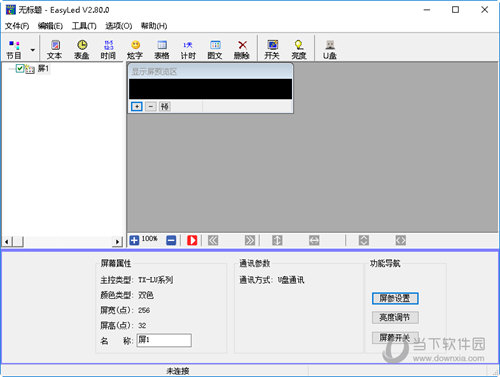Image resolution: width=500 pixels, height=377 pixels.
Task: Click the 显示屏预览区 title bar
Action: point(210,71)
